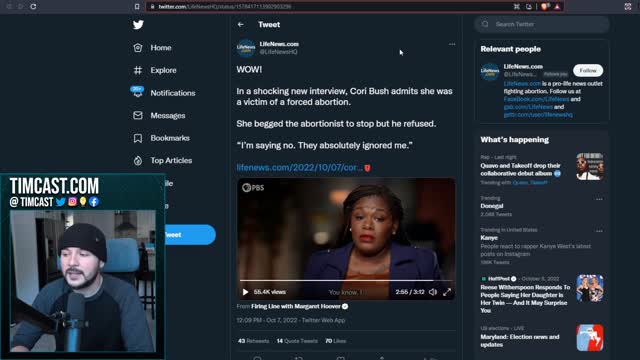View the 70 Likes list
The width and height of the screenshot is (640, 360).
coord(336,341)
